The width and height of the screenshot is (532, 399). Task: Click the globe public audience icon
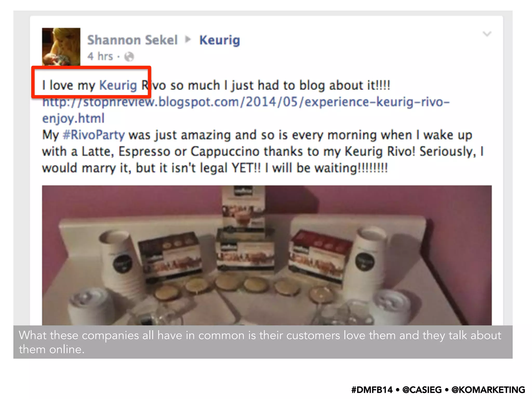click(x=129, y=56)
